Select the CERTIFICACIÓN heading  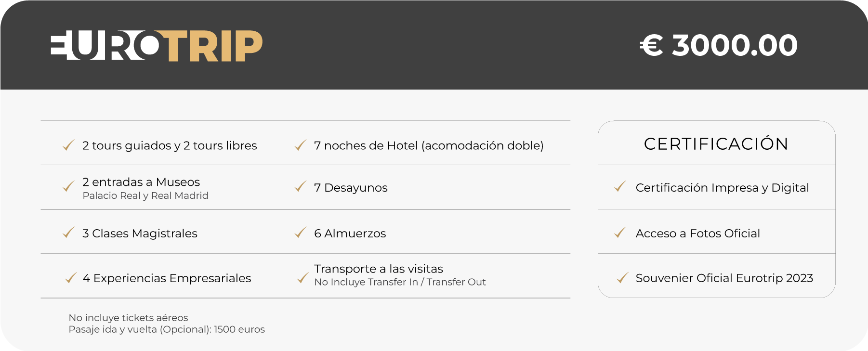716,144
